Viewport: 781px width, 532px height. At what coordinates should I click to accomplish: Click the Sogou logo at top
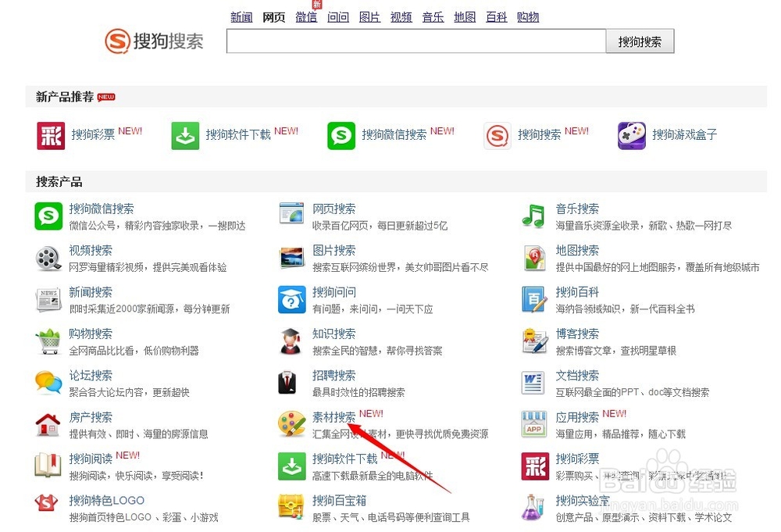pyautogui.click(x=154, y=41)
